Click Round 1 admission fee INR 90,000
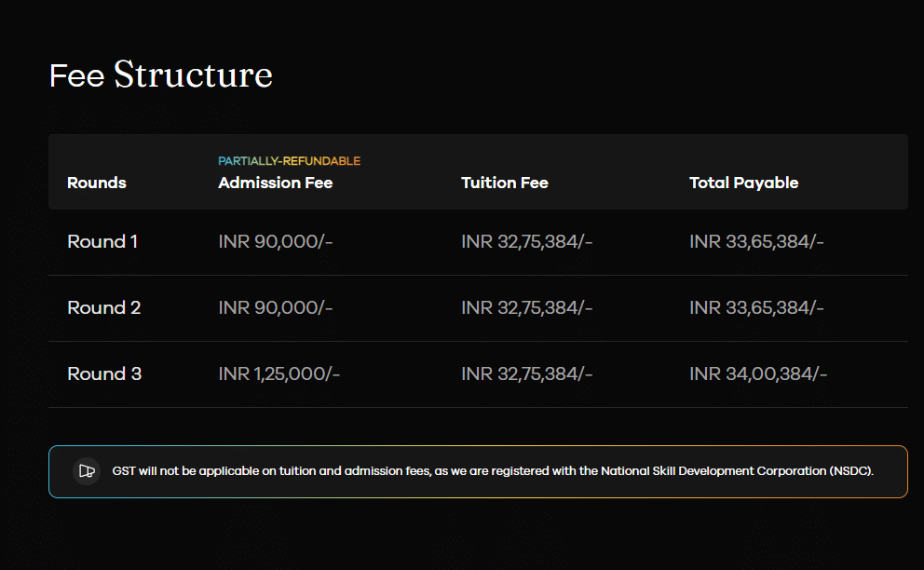 [275, 242]
